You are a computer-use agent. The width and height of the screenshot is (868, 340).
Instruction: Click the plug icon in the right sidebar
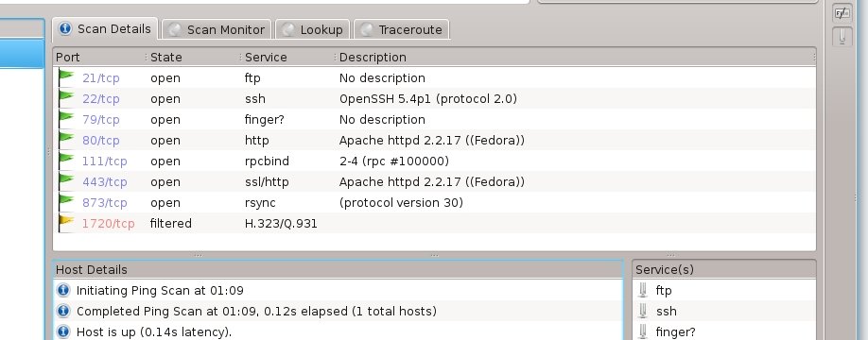coord(842,37)
